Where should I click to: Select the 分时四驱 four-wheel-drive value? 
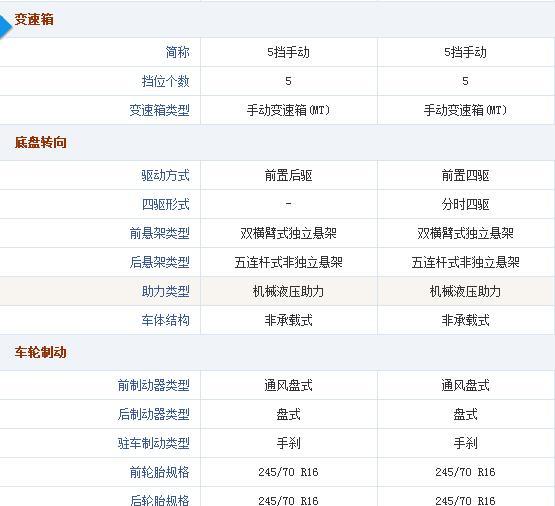(465, 205)
